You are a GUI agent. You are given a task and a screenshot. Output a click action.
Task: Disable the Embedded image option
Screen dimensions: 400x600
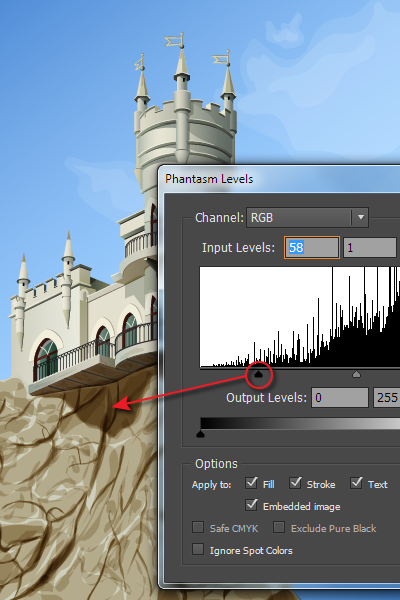(251, 505)
